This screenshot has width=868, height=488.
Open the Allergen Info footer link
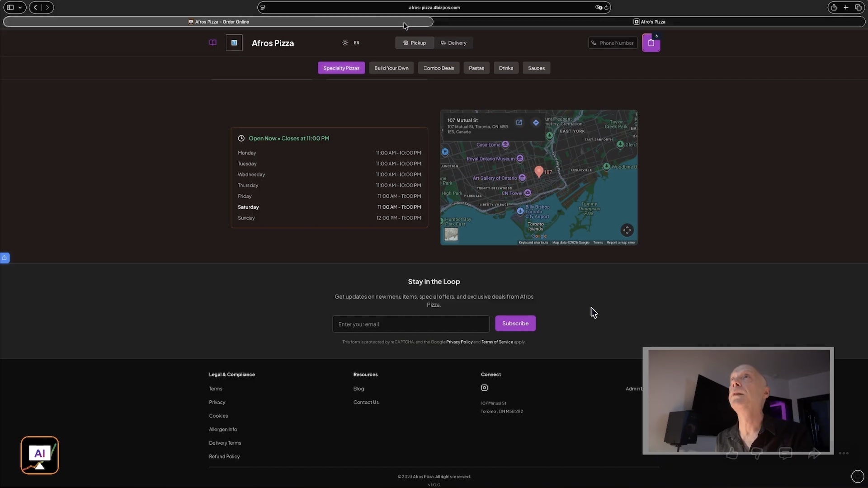click(223, 429)
